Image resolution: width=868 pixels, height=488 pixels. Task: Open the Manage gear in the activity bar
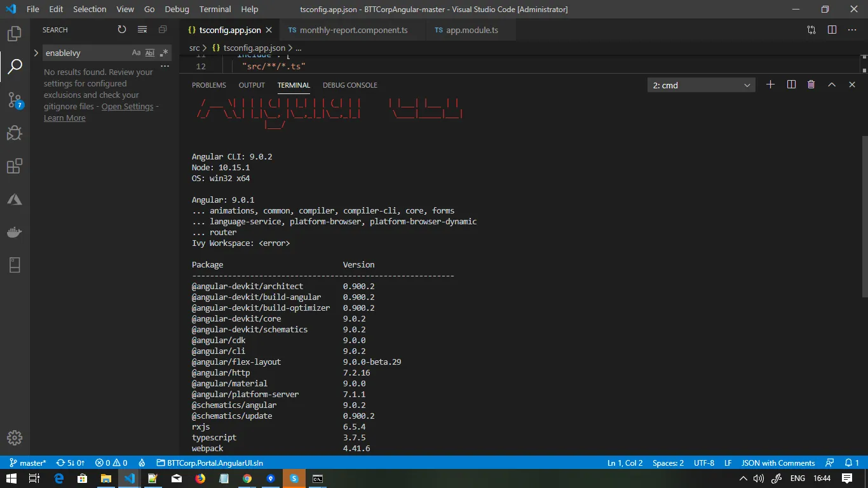[x=15, y=438]
